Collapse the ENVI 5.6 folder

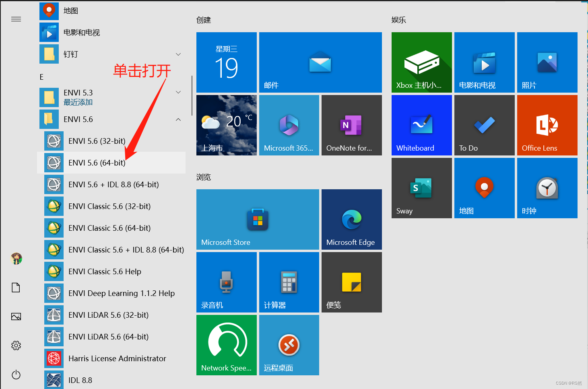click(111, 119)
